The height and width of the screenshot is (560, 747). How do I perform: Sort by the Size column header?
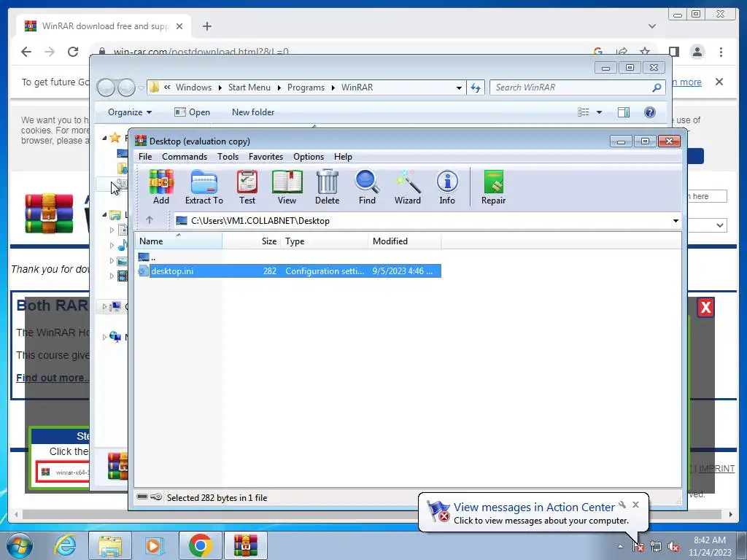click(251, 241)
